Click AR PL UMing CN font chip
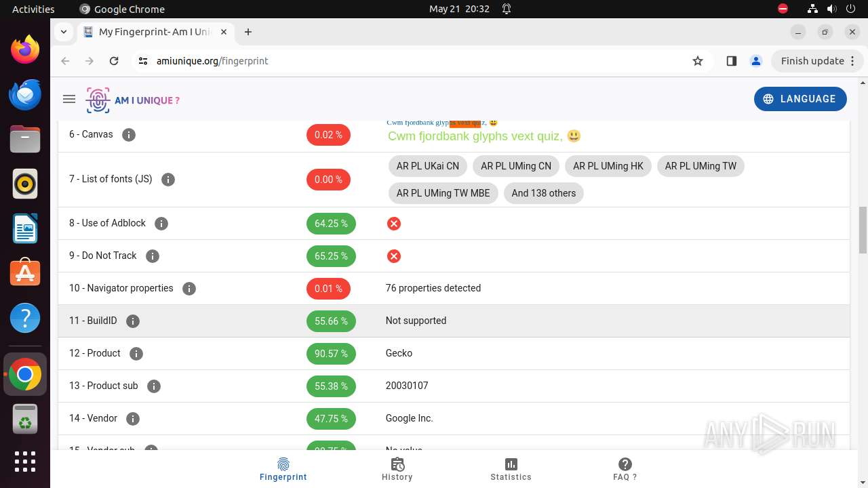This screenshot has height=488, width=868. [516, 166]
